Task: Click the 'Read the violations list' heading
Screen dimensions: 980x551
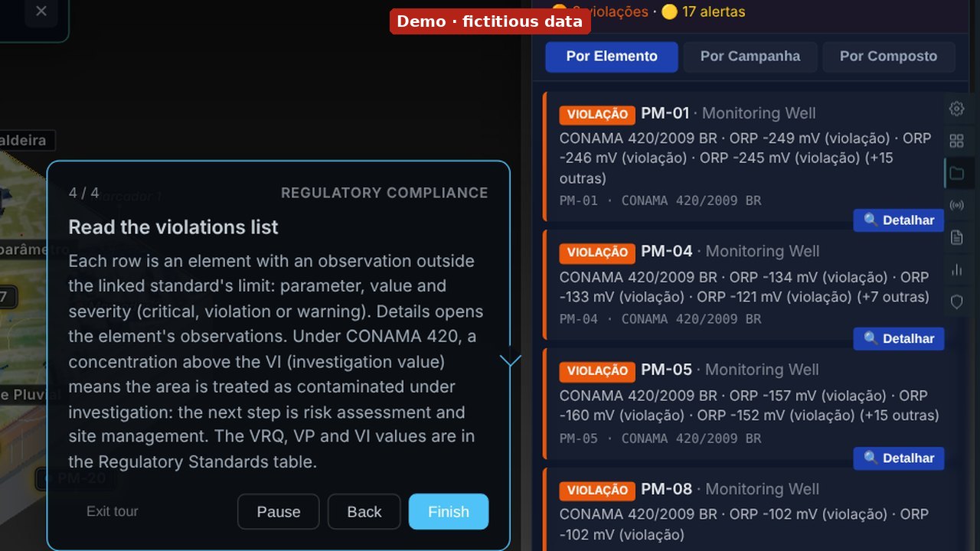Action: point(173,227)
